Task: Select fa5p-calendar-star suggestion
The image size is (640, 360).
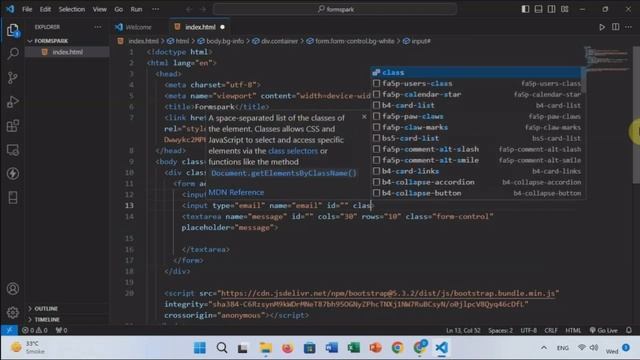Action: [477, 94]
